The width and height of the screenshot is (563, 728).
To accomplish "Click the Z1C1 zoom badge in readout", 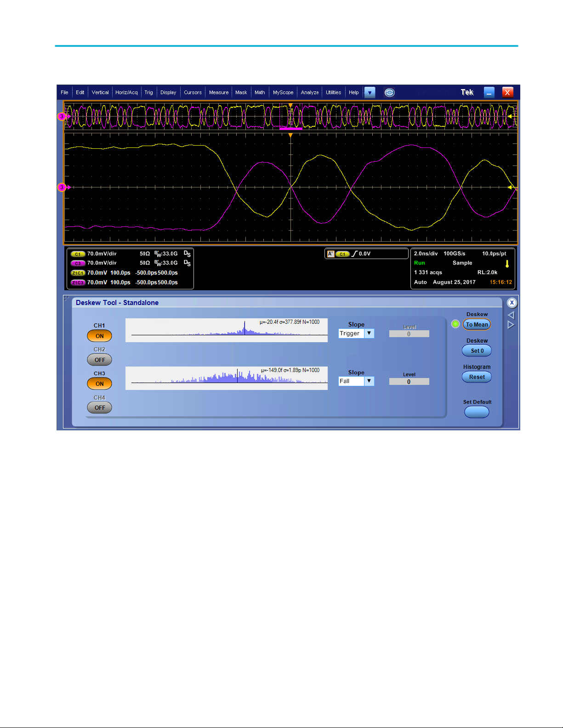I will click(x=78, y=273).
